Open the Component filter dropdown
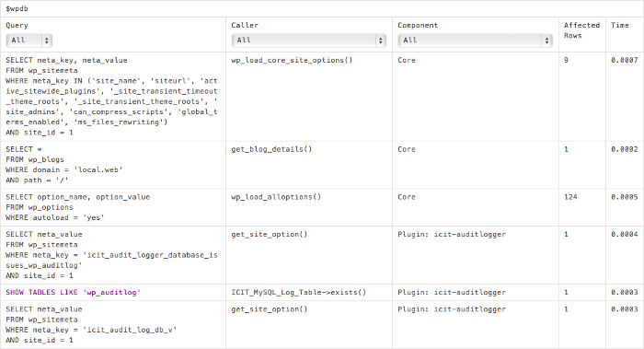 pyautogui.click(x=476, y=41)
